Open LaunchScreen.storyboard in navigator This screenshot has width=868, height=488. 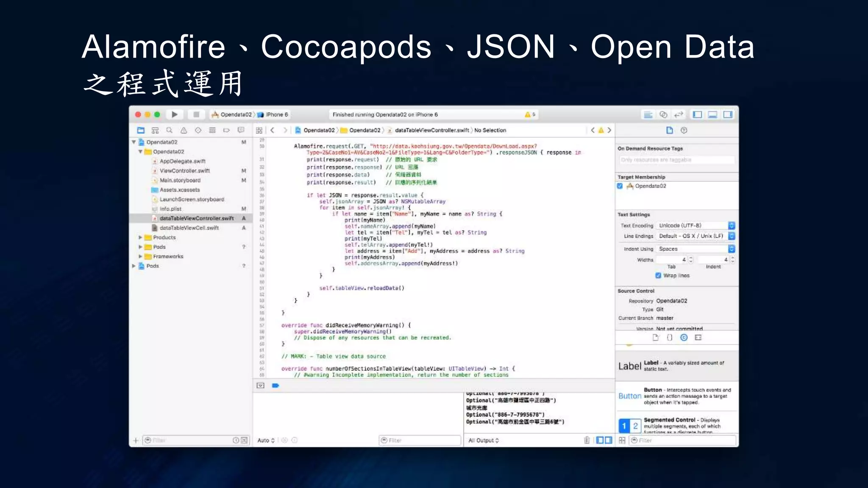tap(192, 199)
